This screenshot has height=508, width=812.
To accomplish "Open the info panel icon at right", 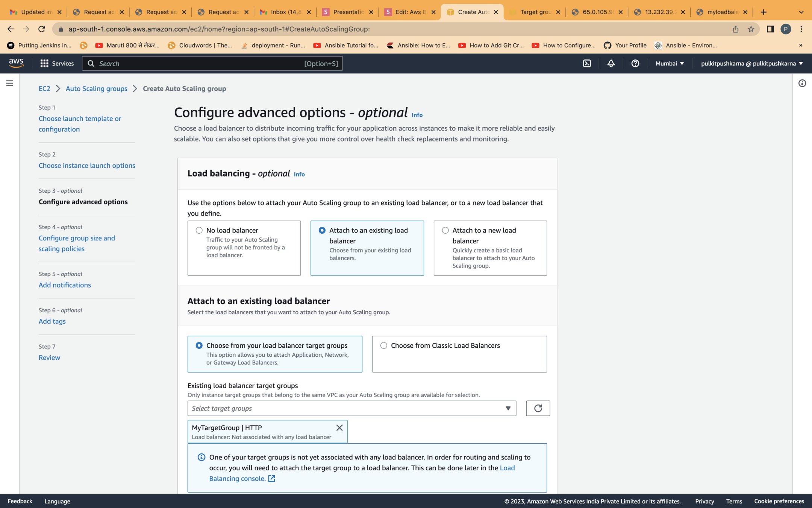I will click(802, 83).
